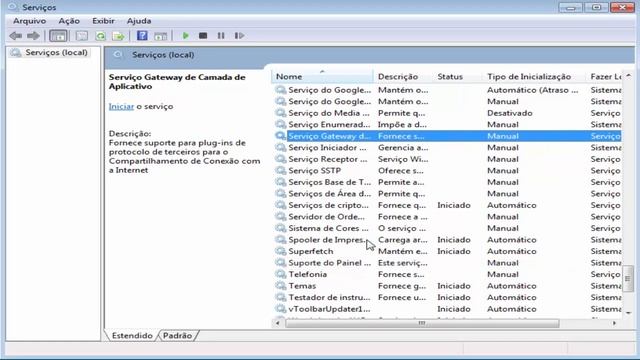Click the Export List toolbar icon
The image size is (640, 360).
119,36
